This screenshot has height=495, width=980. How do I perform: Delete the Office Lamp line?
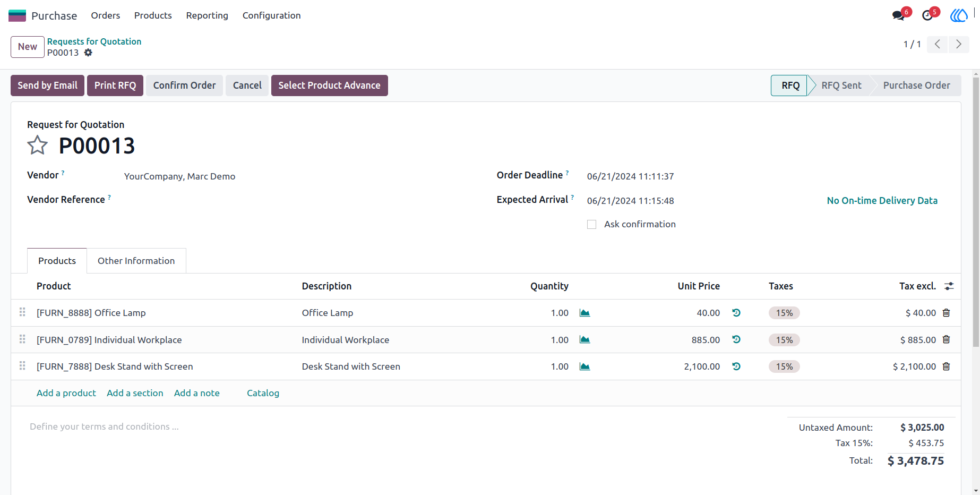tap(946, 313)
